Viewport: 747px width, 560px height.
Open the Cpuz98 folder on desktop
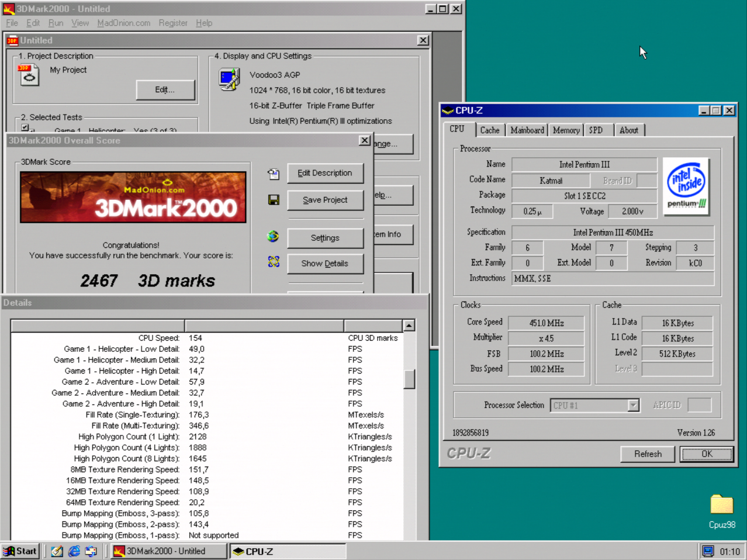coord(722,504)
